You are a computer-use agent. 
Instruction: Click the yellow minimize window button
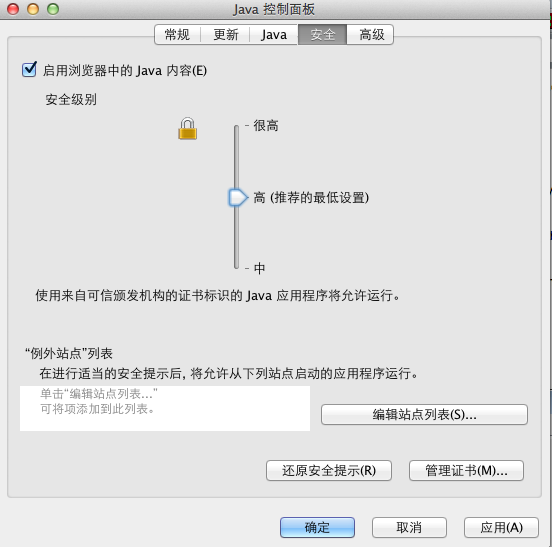coord(33,9)
